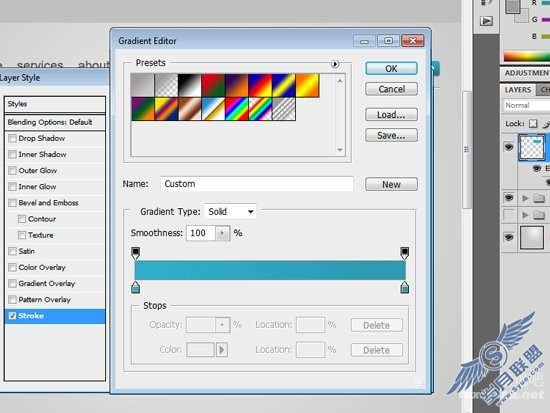Open the Gradient Type dropdown
The image size is (550, 413).
pos(230,212)
